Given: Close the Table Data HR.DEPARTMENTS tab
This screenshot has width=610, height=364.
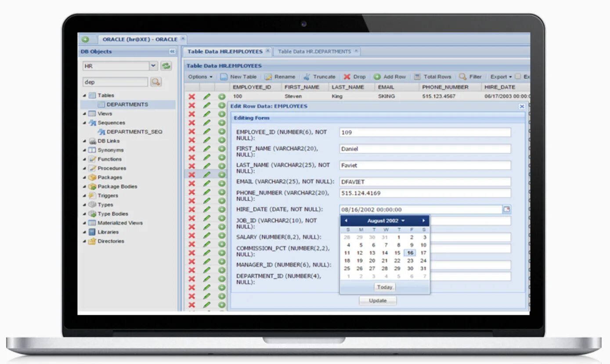Looking at the screenshot, I should pyautogui.click(x=356, y=51).
